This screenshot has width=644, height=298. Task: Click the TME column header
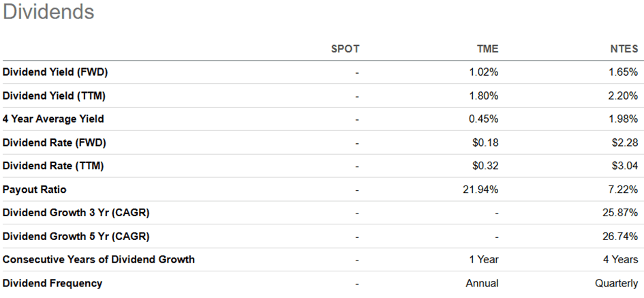click(x=487, y=49)
